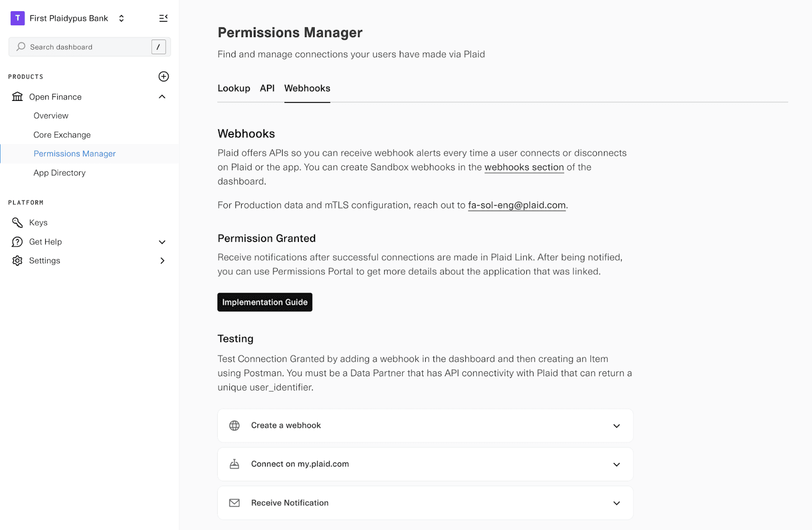The height and width of the screenshot is (530, 812).
Task: Click the globe icon on Create a webhook
Action: (234, 426)
